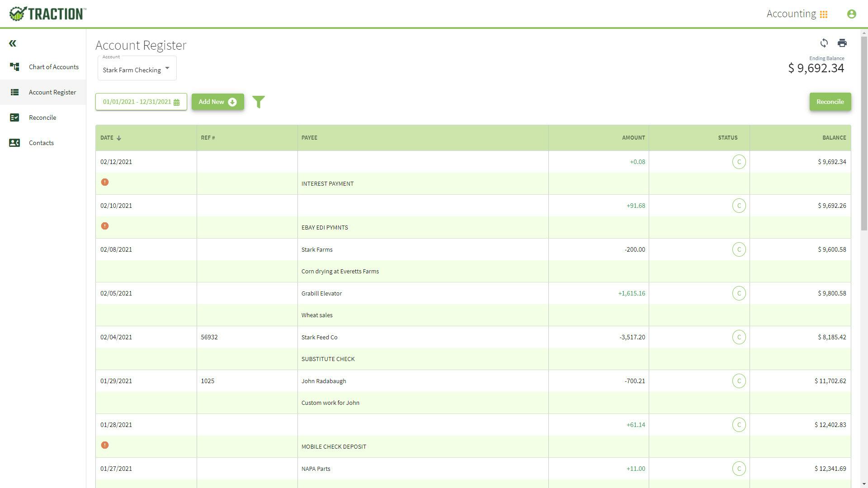Go to Chart of Accounts
Screen dimensions: 868x488
click(53, 67)
